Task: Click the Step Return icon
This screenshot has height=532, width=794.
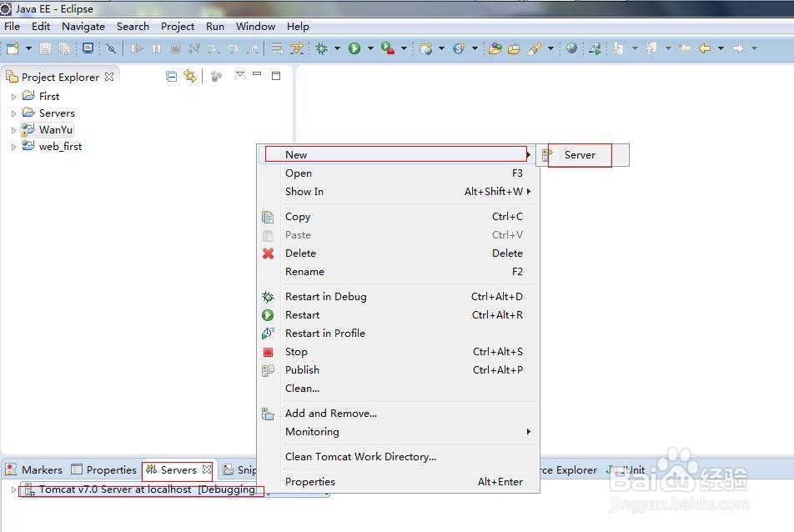Action: (x=252, y=48)
